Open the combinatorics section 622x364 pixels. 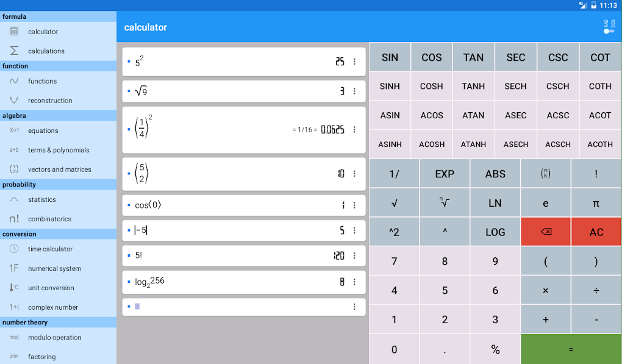pyautogui.click(x=49, y=219)
